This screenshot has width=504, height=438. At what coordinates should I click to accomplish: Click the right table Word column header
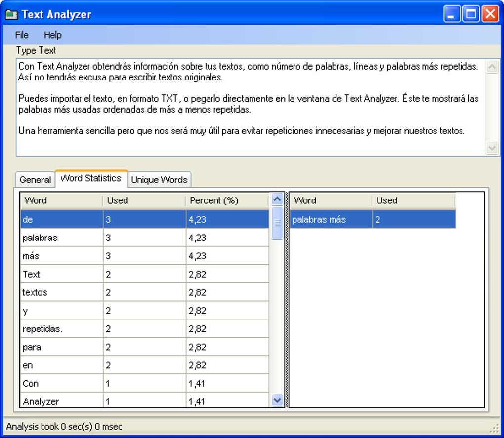click(331, 200)
